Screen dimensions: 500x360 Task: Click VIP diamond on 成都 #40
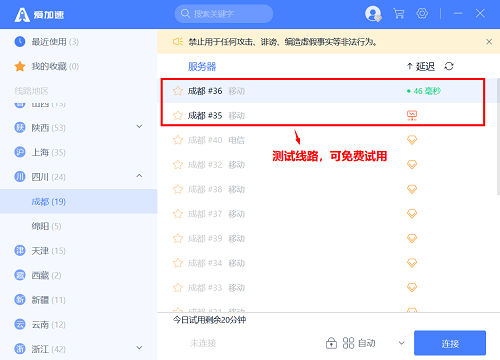(412, 140)
